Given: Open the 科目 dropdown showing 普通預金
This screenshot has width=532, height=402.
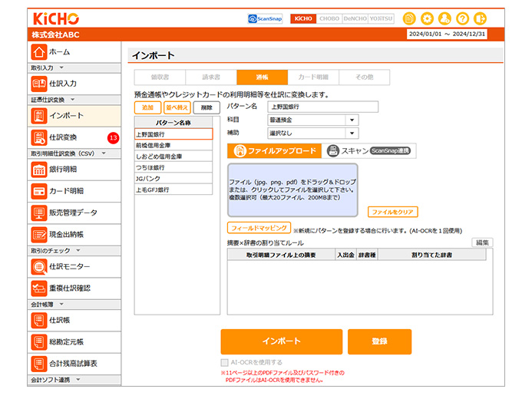Looking at the screenshot, I should (x=313, y=120).
